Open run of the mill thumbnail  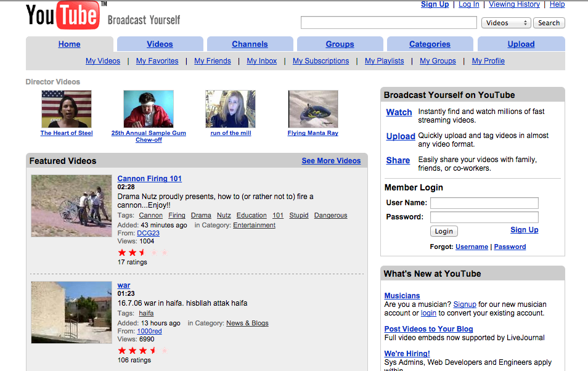pyautogui.click(x=231, y=109)
